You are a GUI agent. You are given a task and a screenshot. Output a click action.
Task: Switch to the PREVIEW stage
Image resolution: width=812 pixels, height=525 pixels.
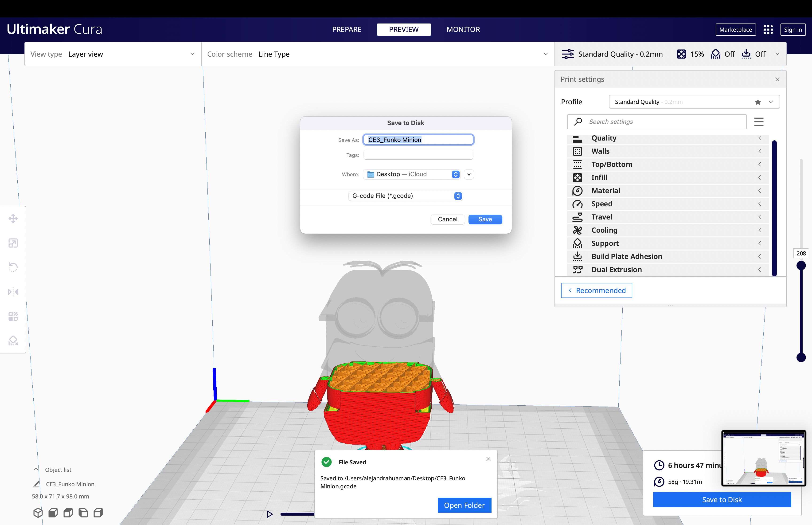[404, 30]
